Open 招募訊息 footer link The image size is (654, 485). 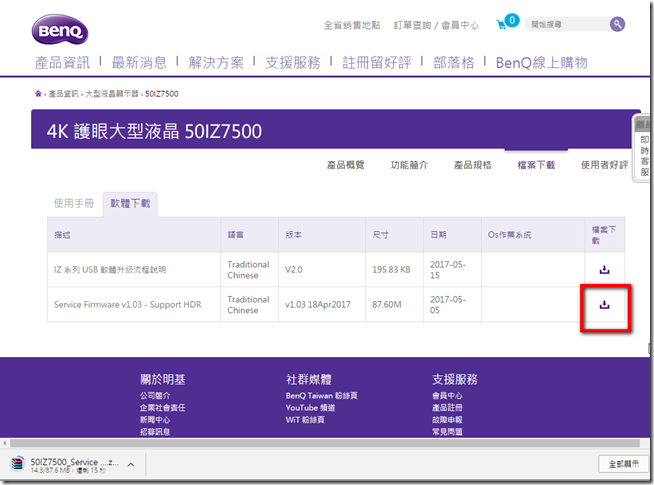155,432
